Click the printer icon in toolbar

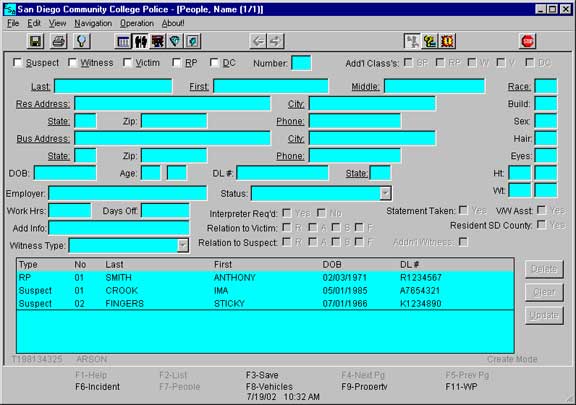coord(58,41)
